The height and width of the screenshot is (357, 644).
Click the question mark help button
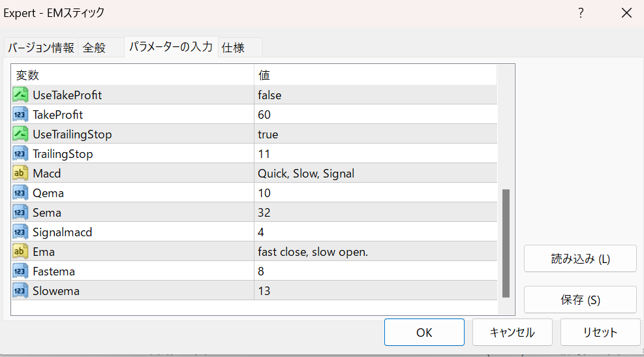coord(581,13)
